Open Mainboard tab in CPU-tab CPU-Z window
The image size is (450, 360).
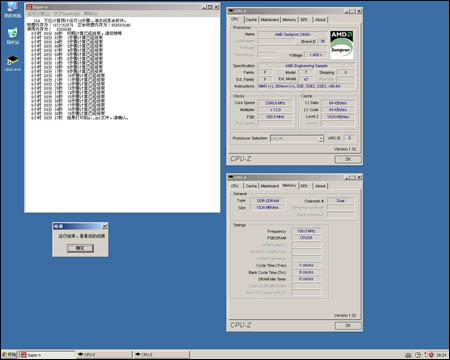[270, 20]
